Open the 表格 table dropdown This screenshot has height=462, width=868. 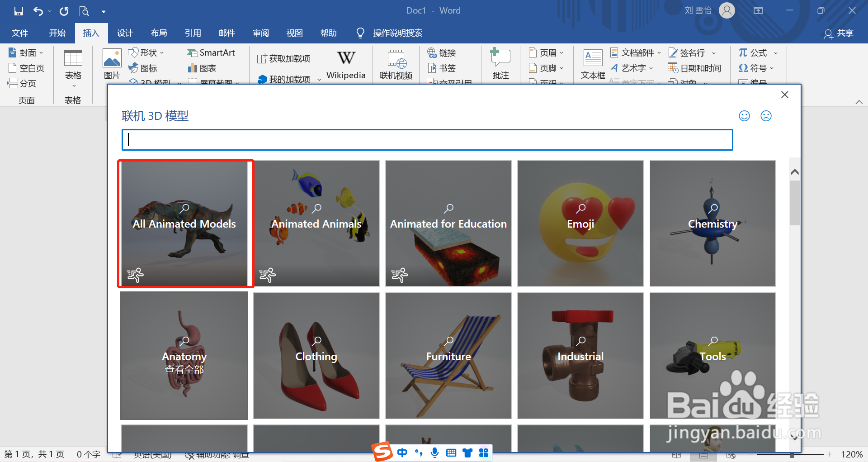tap(73, 69)
